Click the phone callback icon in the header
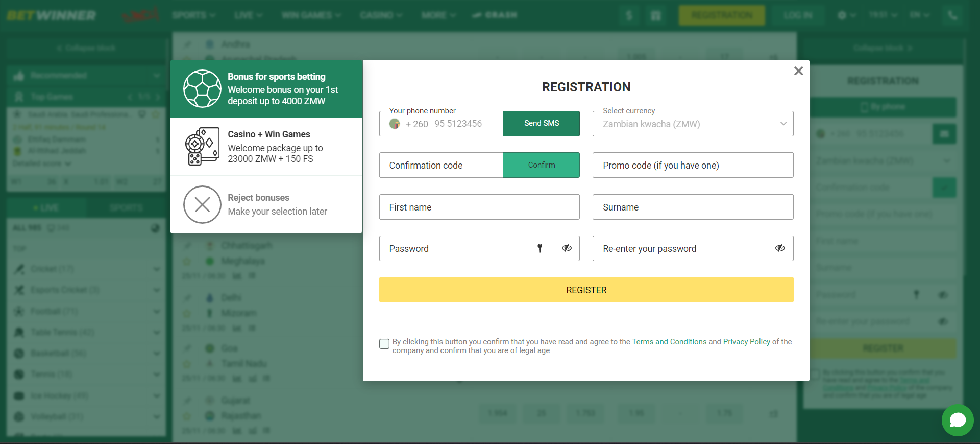Screen dimensions: 980x444 tap(952, 15)
